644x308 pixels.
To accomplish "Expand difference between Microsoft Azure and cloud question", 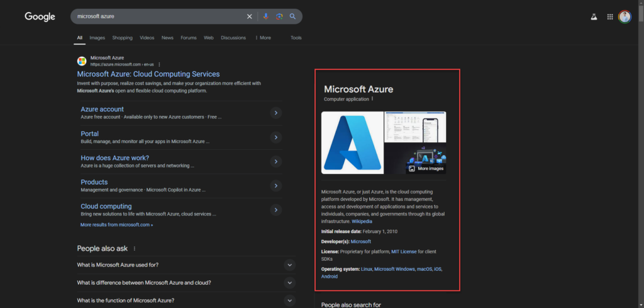I will [289, 283].
